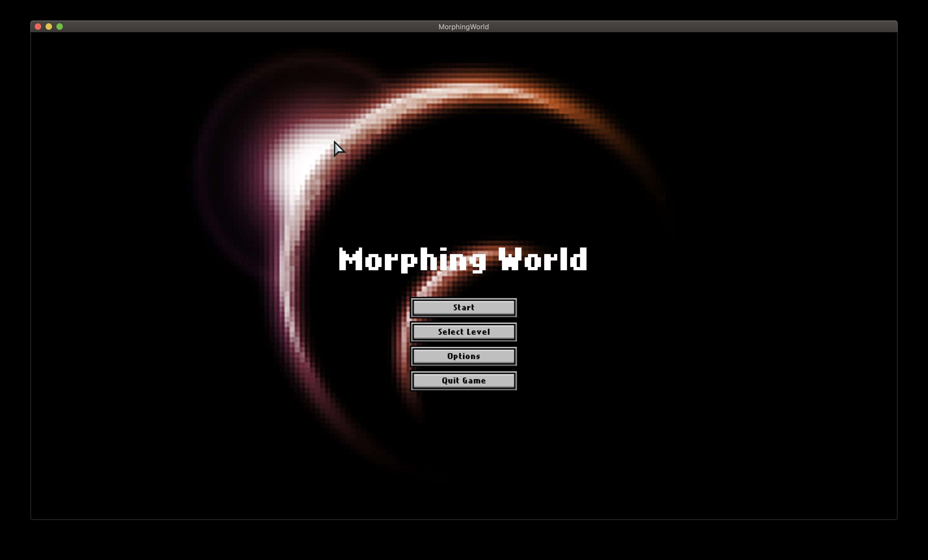The image size is (928, 560).
Task: Minimize the MorphingWorld window using the yellow button
Action: pyautogui.click(x=49, y=26)
